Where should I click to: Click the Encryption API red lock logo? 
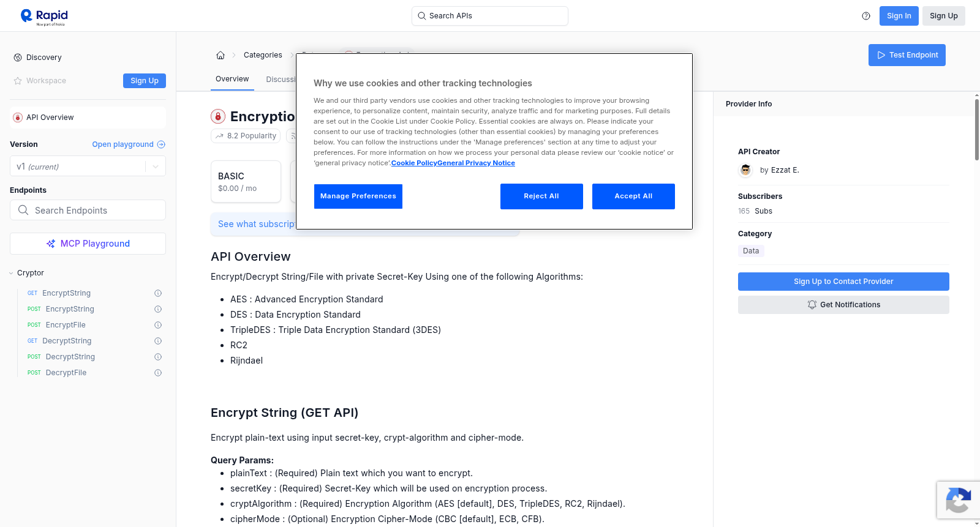218,116
